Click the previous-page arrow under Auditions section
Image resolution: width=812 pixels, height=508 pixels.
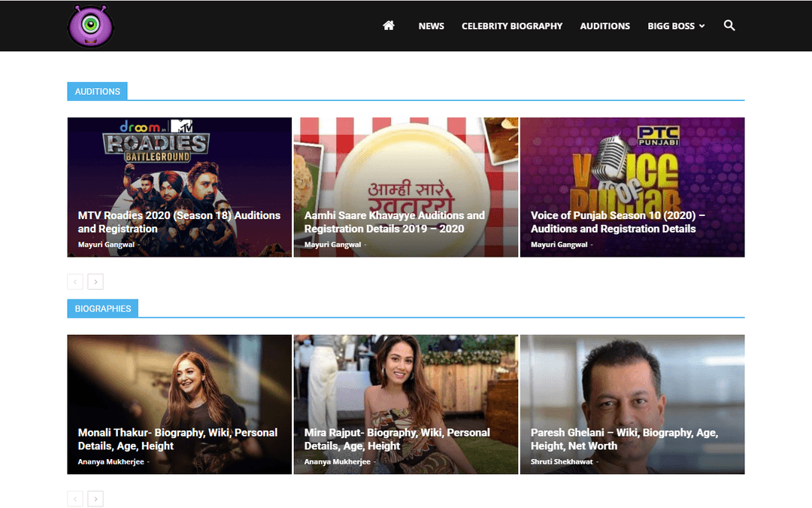(75, 281)
